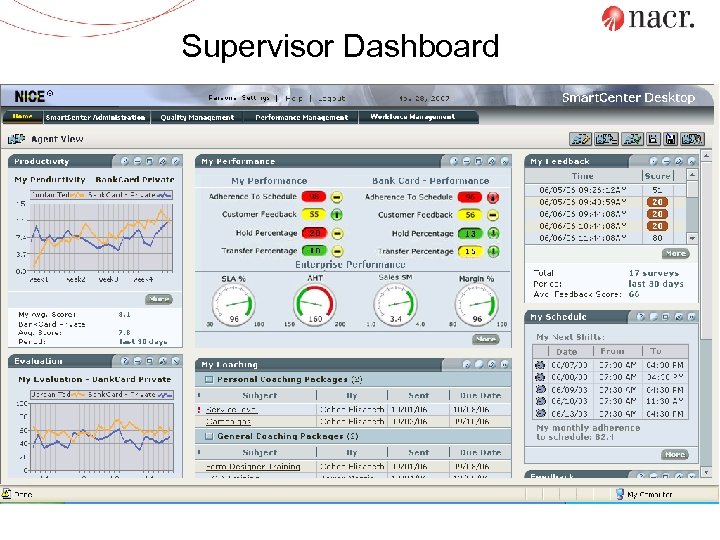Click the Margin % gauge
Viewport: 720px width, 540px height.
tap(477, 304)
